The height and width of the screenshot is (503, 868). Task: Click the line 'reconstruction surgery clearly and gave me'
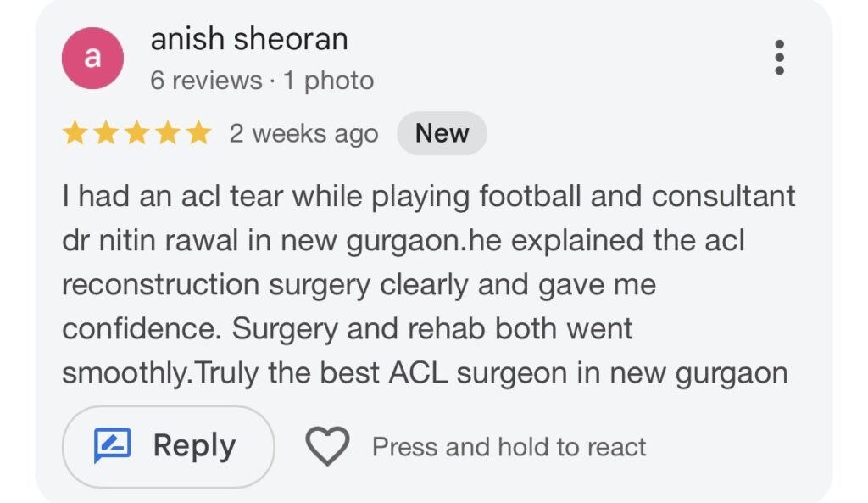point(359,285)
